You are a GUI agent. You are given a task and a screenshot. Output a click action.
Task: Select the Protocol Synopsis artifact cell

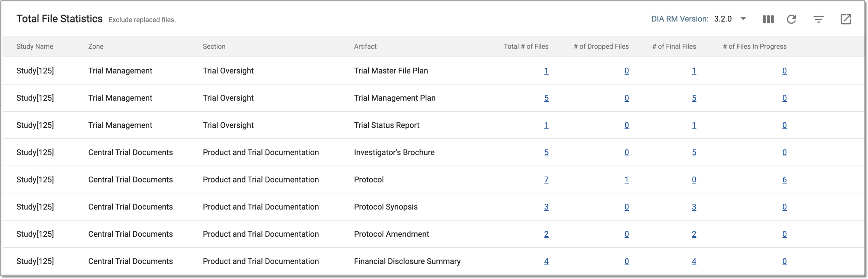pos(386,207)
